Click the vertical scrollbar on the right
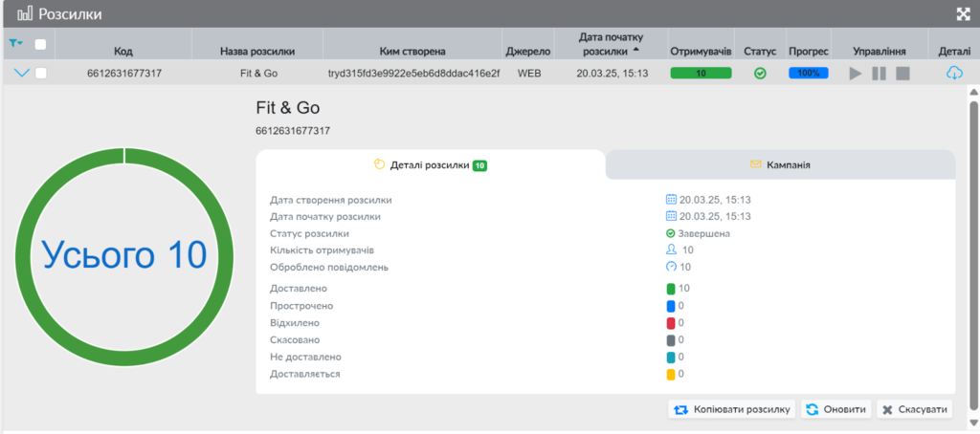 coord(973,249)
